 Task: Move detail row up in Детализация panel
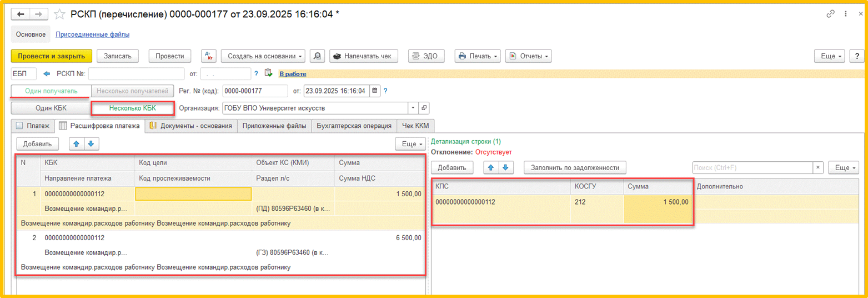click(491, 167)
